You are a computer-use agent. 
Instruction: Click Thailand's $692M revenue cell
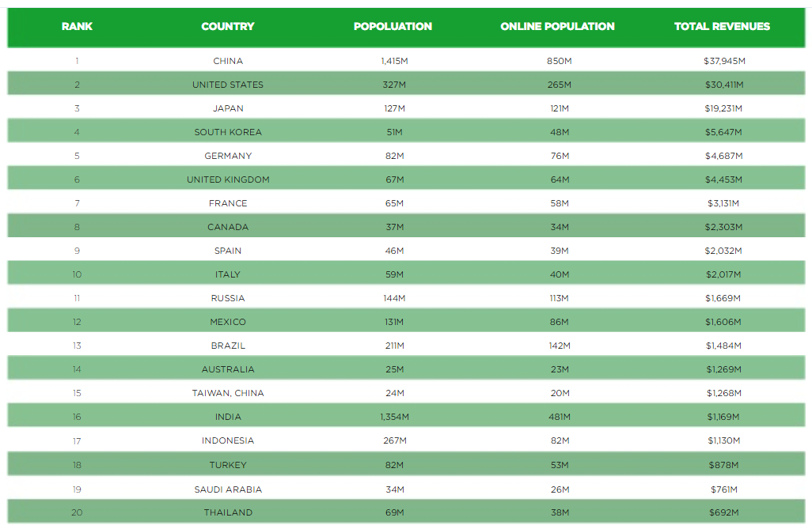click(x=724, y=513)
